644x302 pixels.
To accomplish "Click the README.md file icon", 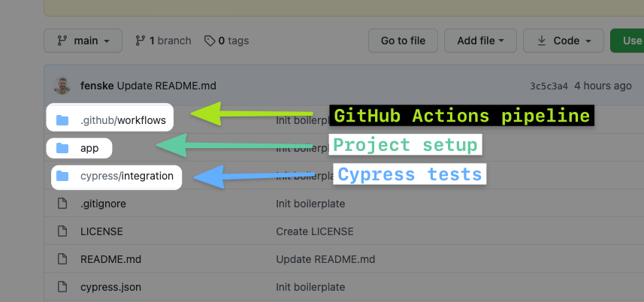I will pos(62,259).
